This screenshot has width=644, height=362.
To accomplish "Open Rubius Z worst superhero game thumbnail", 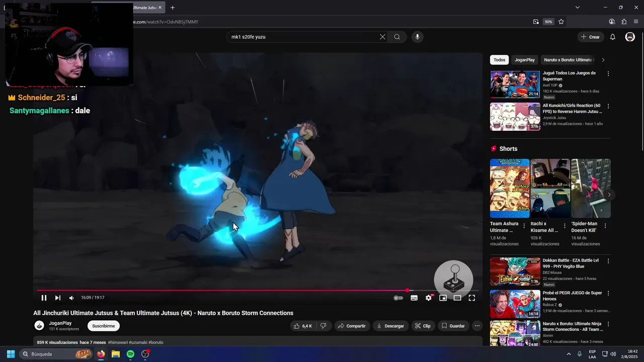I will (x=515, y=304).
